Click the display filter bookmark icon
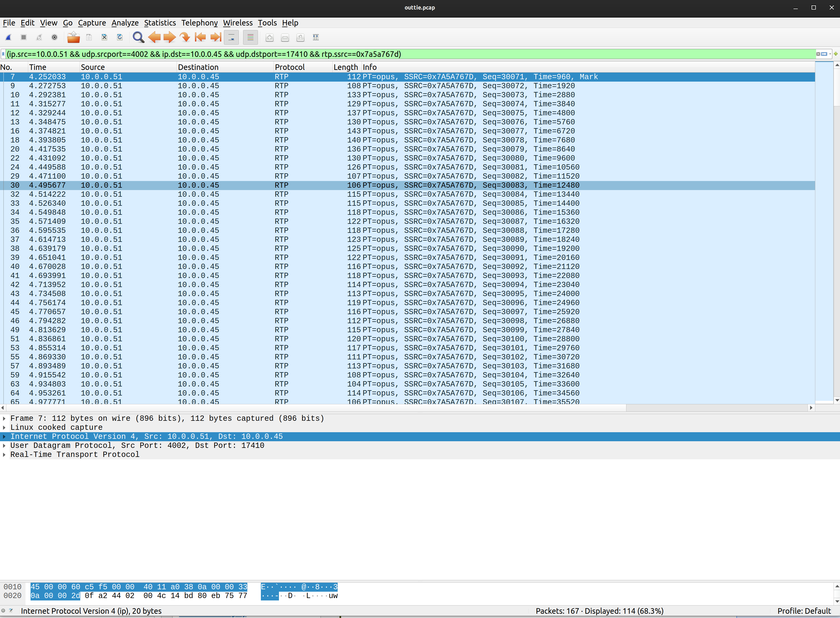 coord(3,54)
